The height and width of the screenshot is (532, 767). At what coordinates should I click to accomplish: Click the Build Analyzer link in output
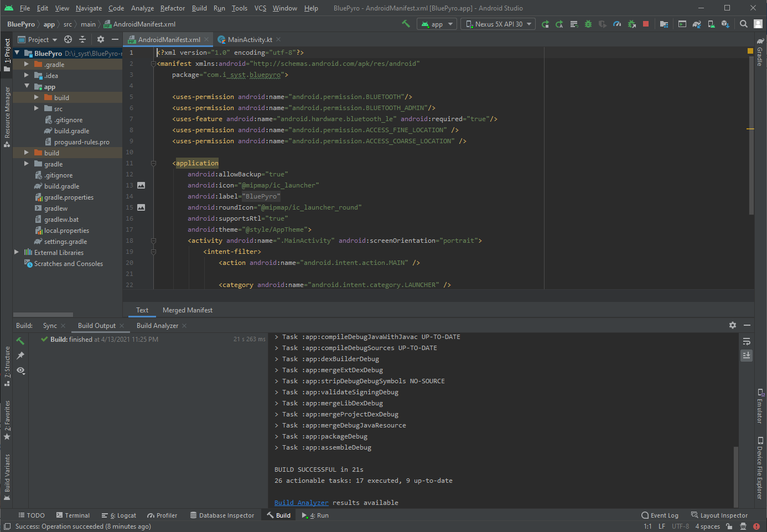pos(302,503)
